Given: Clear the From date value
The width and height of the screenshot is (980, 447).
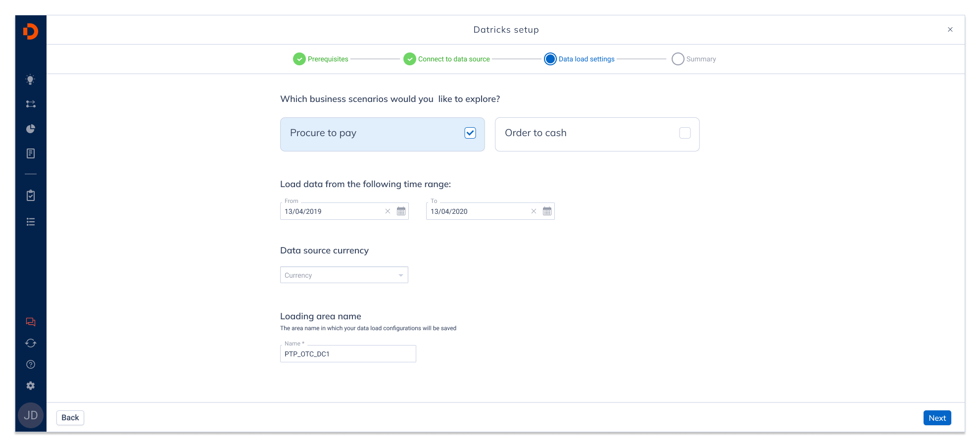Looking at the screenshot, I should (x=388, y=211).
